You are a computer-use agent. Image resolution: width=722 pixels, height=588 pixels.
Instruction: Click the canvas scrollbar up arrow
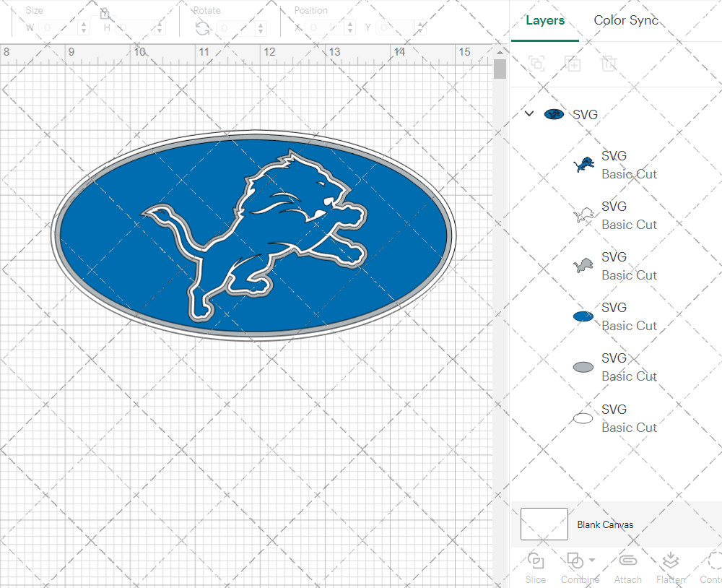(x=500, y=53)
